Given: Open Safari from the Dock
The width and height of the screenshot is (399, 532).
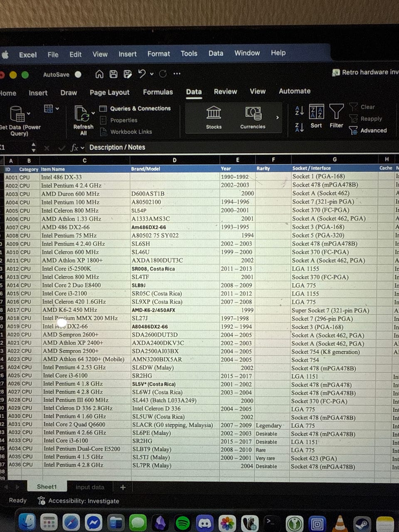Looking at the screenshot, I should click(71, 523).
